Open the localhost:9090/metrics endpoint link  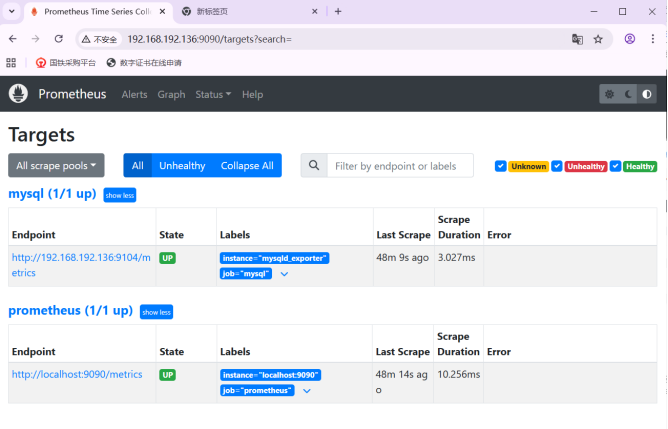point(77,374)
